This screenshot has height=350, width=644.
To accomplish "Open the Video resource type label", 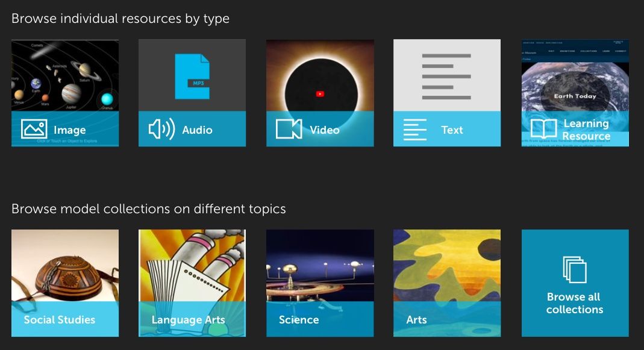I will [325, 130].
